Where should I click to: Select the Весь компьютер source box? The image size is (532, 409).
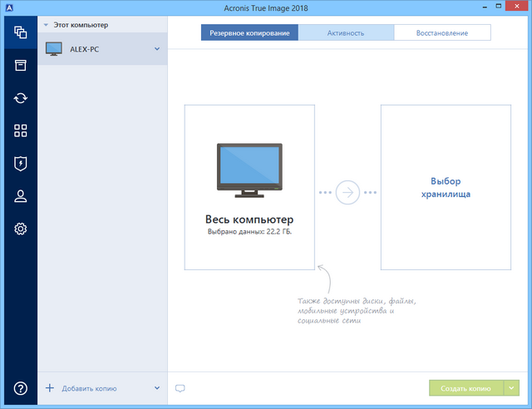coord(249,187)
